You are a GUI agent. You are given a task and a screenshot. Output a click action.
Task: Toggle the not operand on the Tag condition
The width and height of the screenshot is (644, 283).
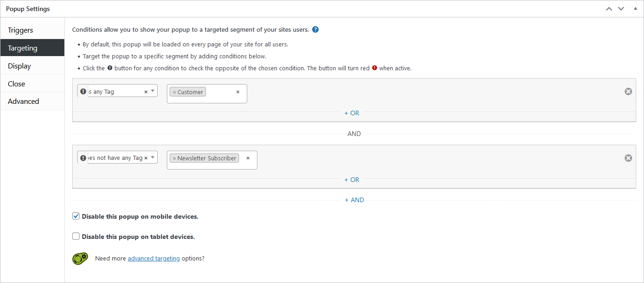pos(83,91)
